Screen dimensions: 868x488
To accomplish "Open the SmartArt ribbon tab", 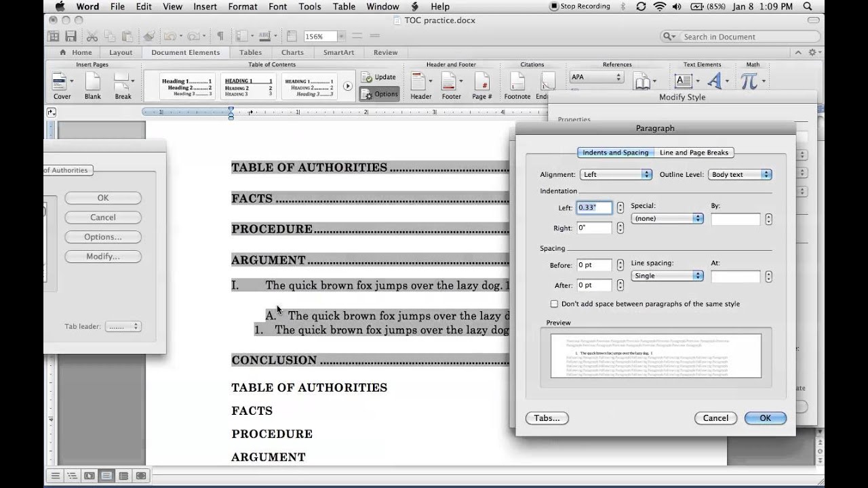I will [338, 52].
